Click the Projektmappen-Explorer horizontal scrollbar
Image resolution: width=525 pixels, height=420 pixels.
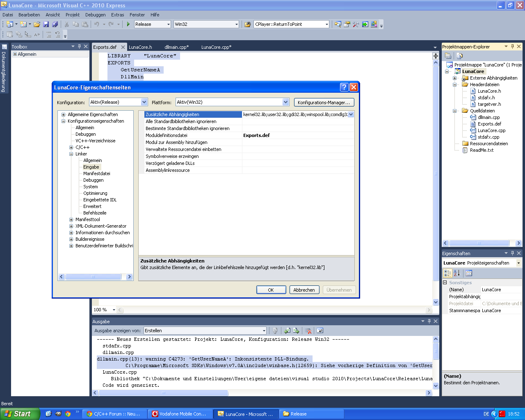pyautogui.click(x=482, y=243)
